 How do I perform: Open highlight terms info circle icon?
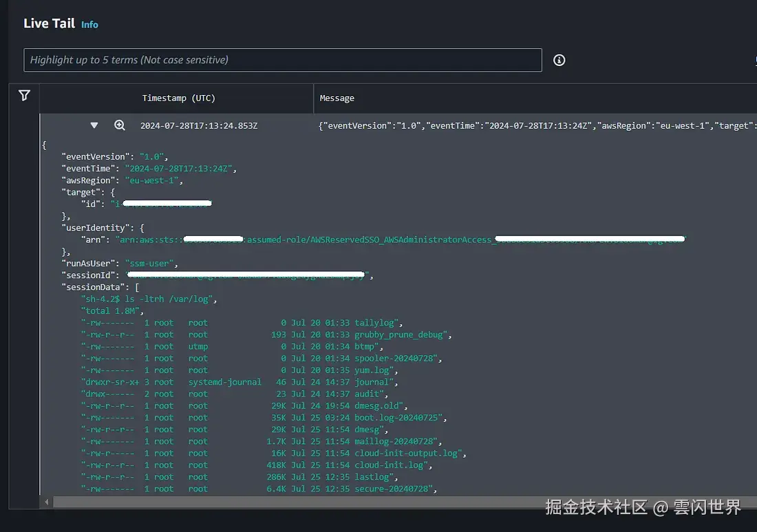tap(559, 60)
